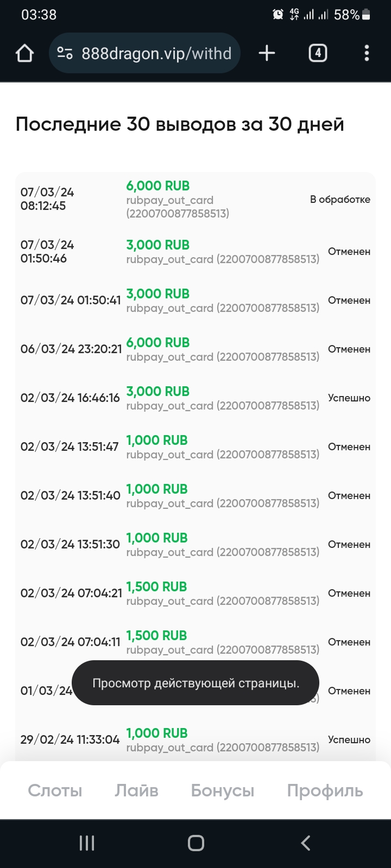
Task: Open the Бонусы tab
Action: click(x=223, y=790)
